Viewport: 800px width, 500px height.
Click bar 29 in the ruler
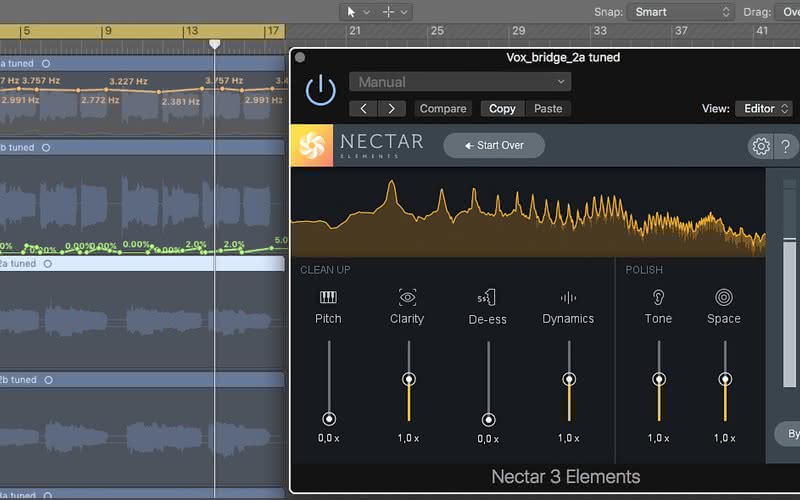519,31
